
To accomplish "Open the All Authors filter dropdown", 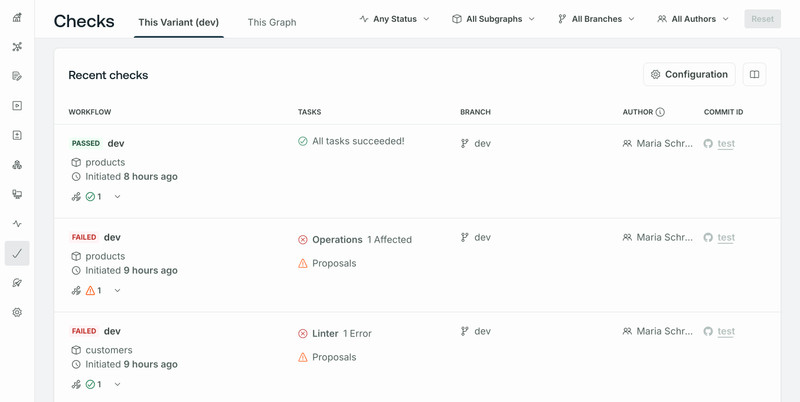I will tap(693, 19).
